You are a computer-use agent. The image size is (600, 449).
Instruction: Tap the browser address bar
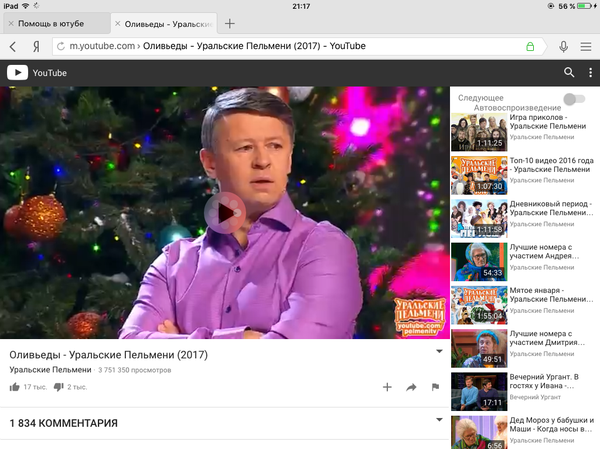(300, 46)
